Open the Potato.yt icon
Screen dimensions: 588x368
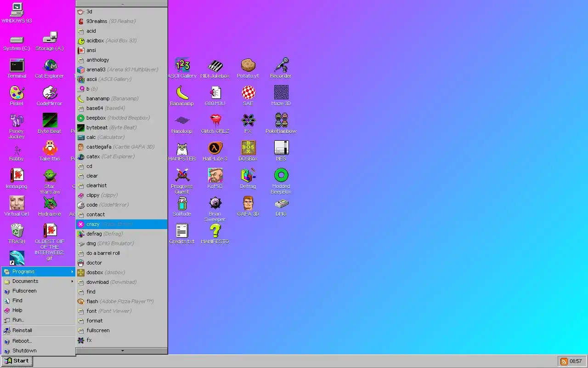(248, 69)
